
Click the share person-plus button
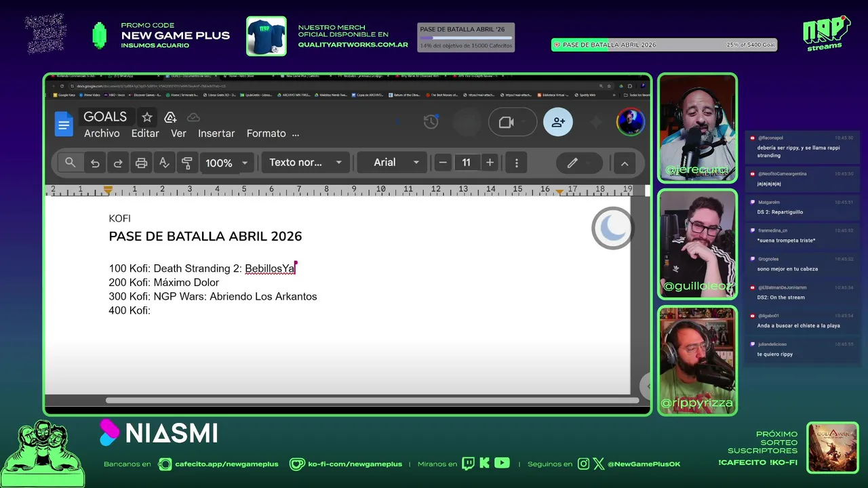click(558, 122)
